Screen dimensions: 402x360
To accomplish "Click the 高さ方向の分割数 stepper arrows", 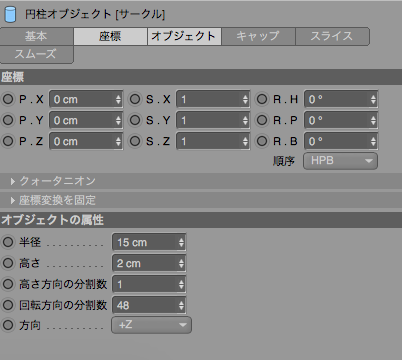I will click(181, 284).
